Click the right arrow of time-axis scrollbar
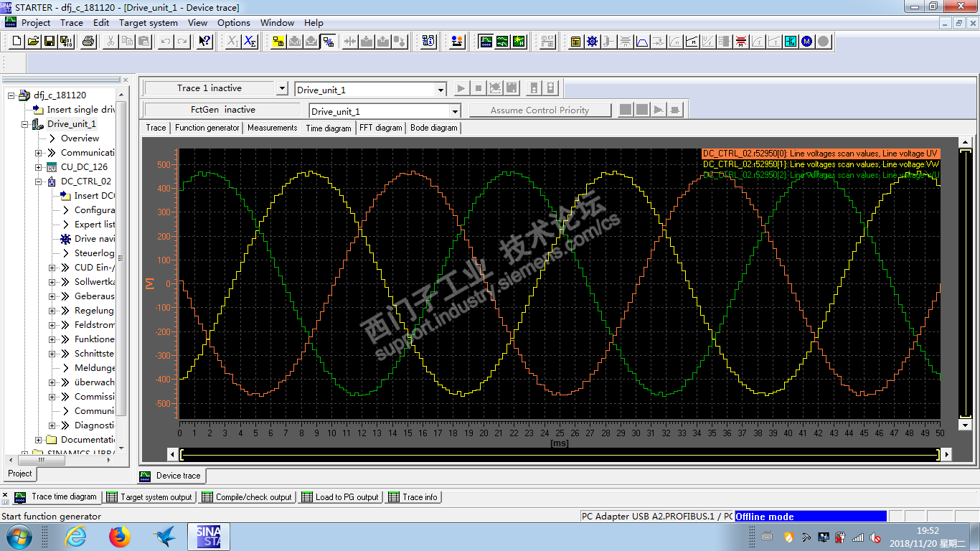The width and height of the screenshot is (980, 551). 946,454
